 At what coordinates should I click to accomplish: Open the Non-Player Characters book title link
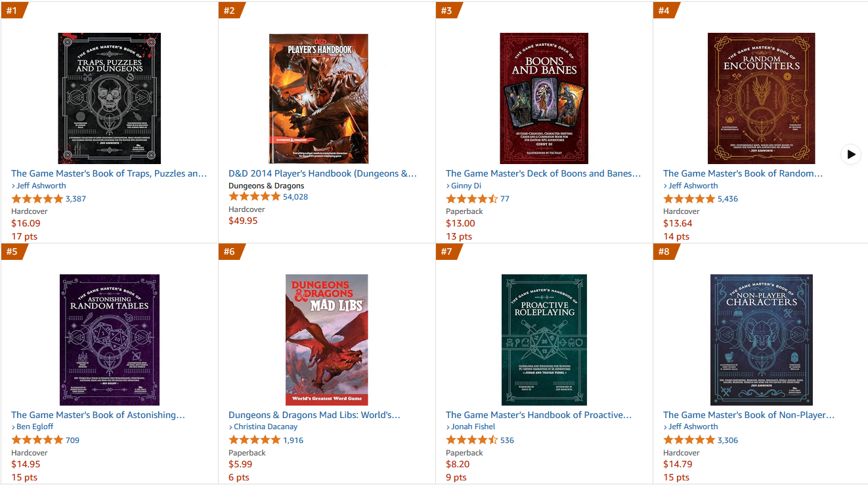point(749,415)
